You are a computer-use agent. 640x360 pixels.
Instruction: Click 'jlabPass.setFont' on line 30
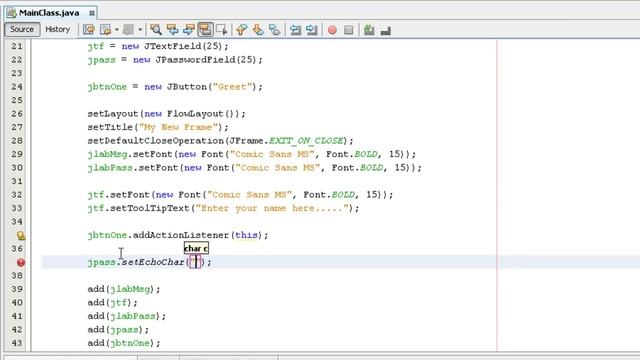(133, 167)
